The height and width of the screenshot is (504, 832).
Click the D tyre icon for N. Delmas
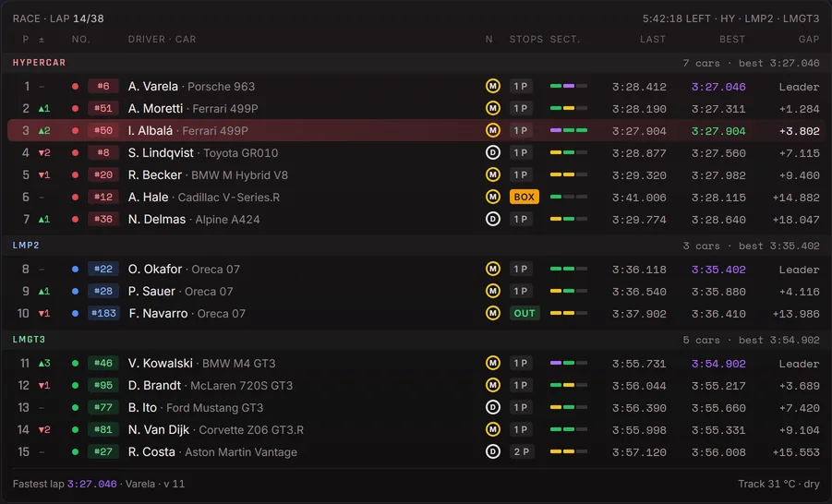[x=493, y=219]
